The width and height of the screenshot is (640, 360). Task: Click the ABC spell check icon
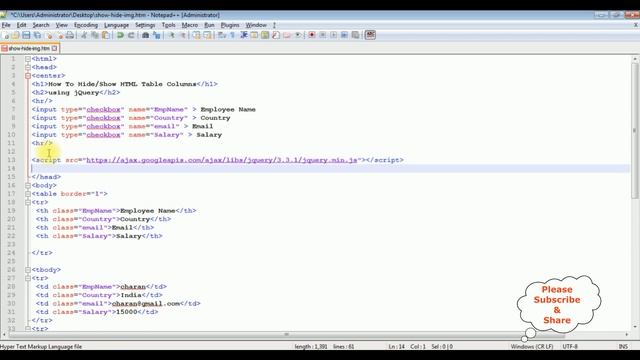point(370,35)
